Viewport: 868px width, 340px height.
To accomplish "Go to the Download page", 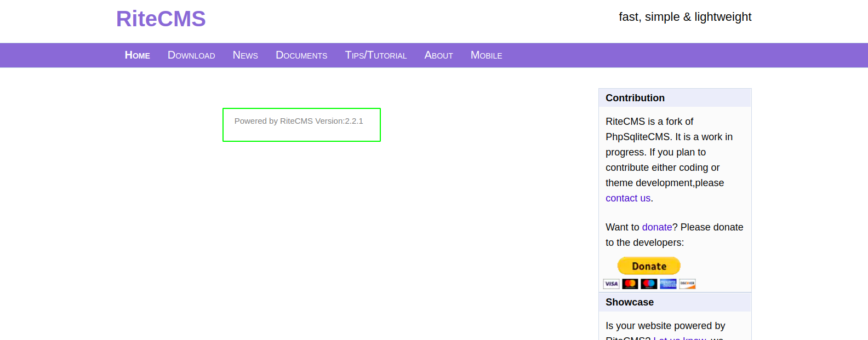I will (191, 55).
